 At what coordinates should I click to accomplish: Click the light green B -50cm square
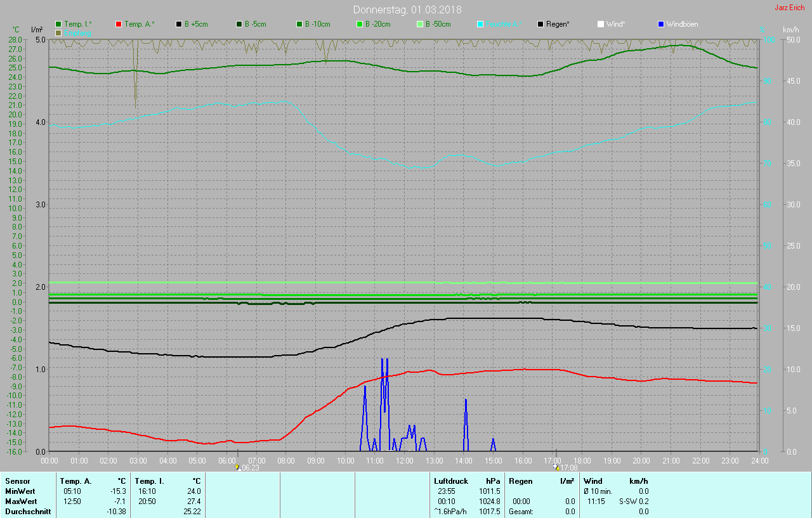[x=420, y=24]
